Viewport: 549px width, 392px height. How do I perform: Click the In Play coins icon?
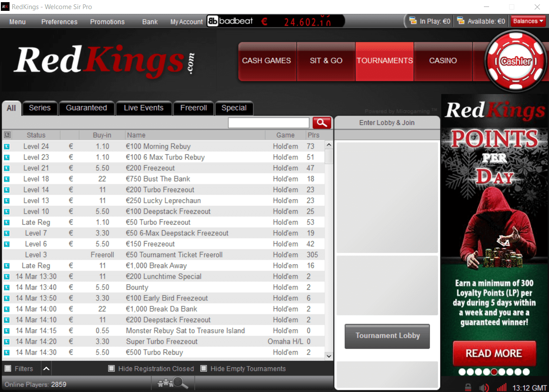[413, 21]
